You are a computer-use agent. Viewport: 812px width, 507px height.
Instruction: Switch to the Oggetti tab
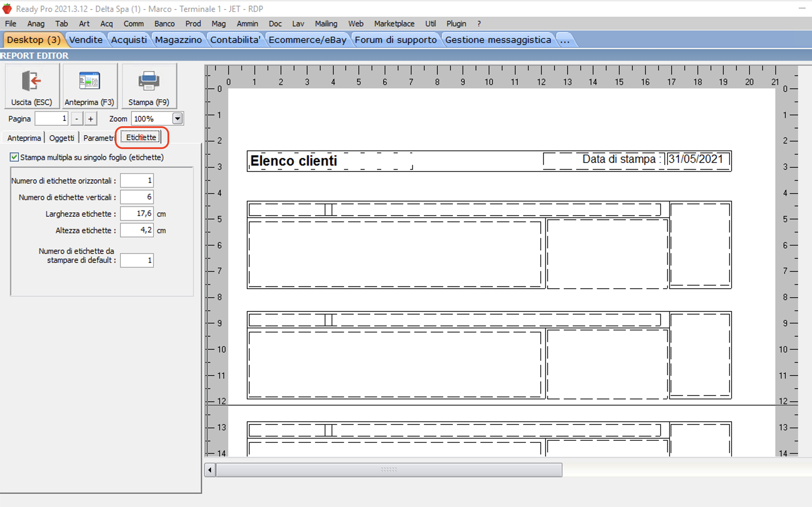[62, 138]
